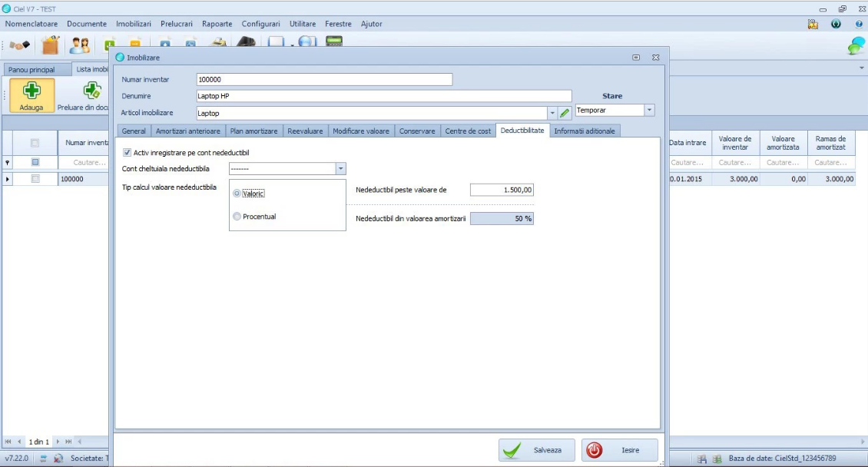Click the calculator toolbar icon

click(334, 41)
